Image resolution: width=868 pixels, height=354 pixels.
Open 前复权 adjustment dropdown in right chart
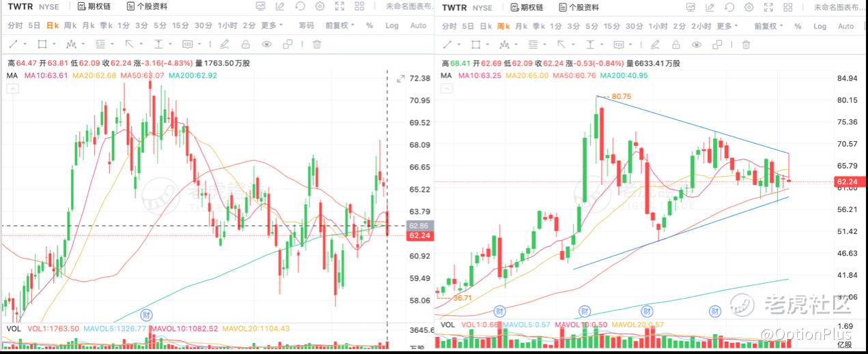pyautogui.click(x=769, y=26)
